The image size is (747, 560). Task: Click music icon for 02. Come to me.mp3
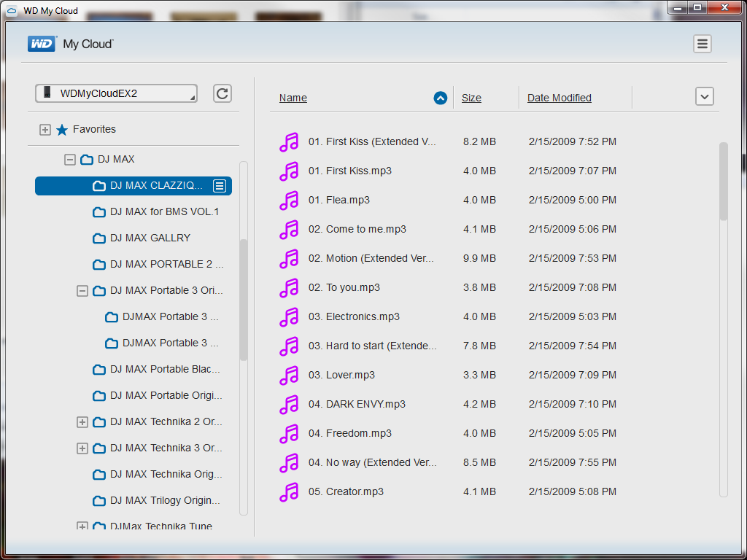pos(289,229)
